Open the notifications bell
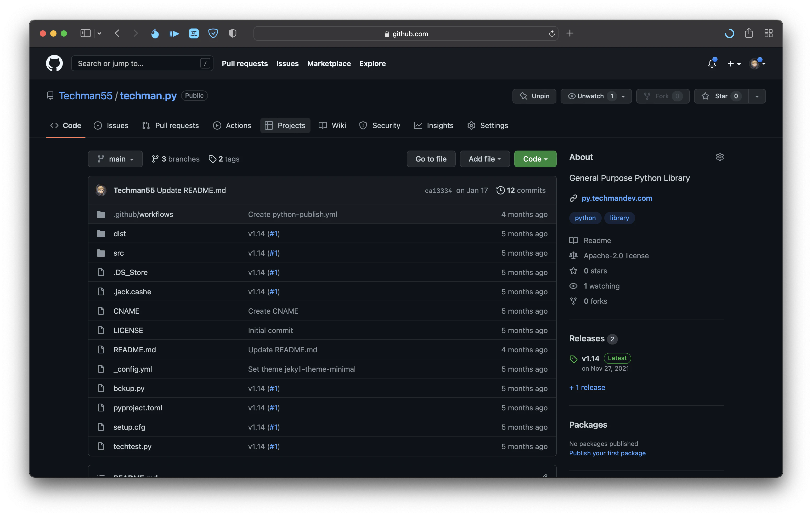Viewport: 812px width, 516px height. tap(712, 63)
